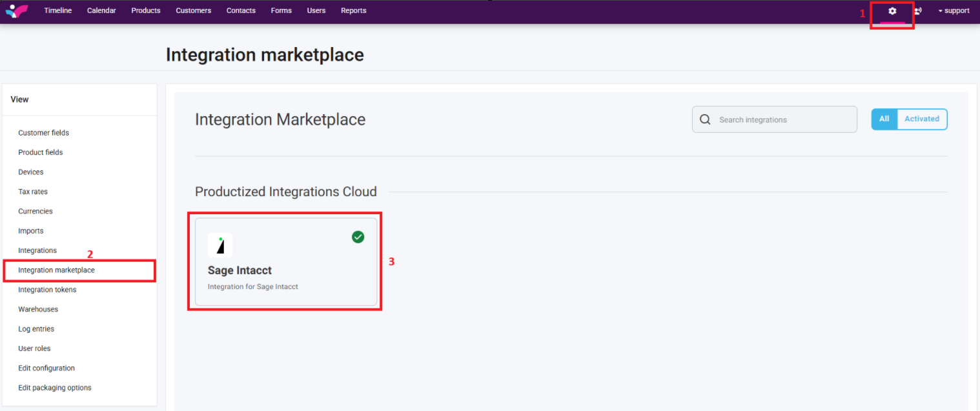View Log entries in the sidebar
Viewport: 980px width, 411px height.
tap(36, 329)
